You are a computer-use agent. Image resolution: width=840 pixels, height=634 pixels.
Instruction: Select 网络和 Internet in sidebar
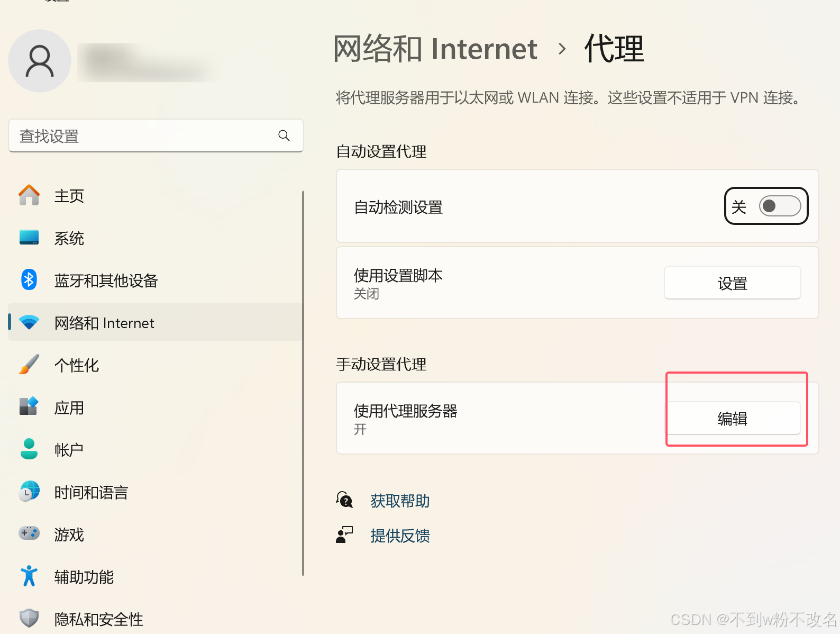coord(156,322)
